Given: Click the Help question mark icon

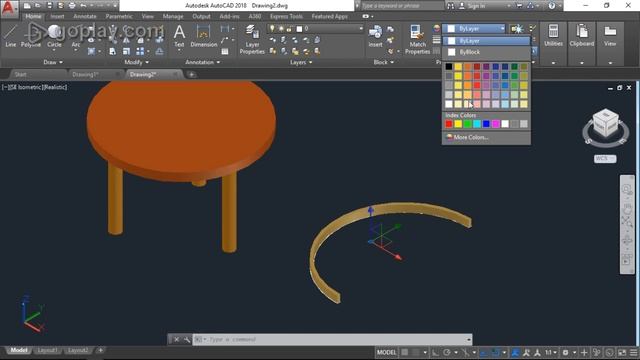Looking at the screenshot, I should (552, 6).
